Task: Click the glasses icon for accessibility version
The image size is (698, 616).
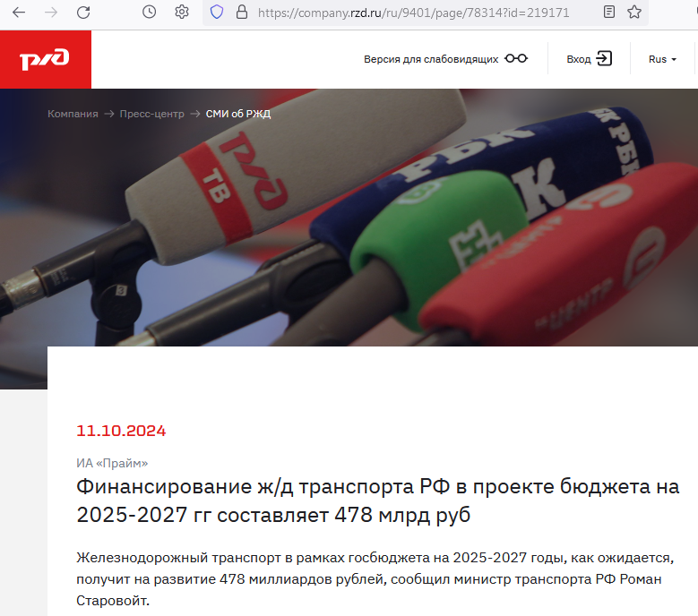Action: [516, 59]
